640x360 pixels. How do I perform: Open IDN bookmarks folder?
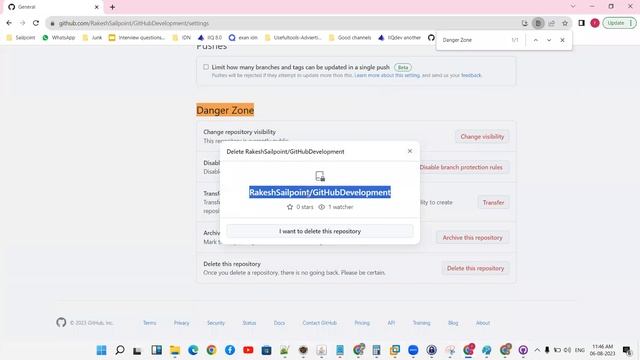pyautogui.click(x=182, y=38)
